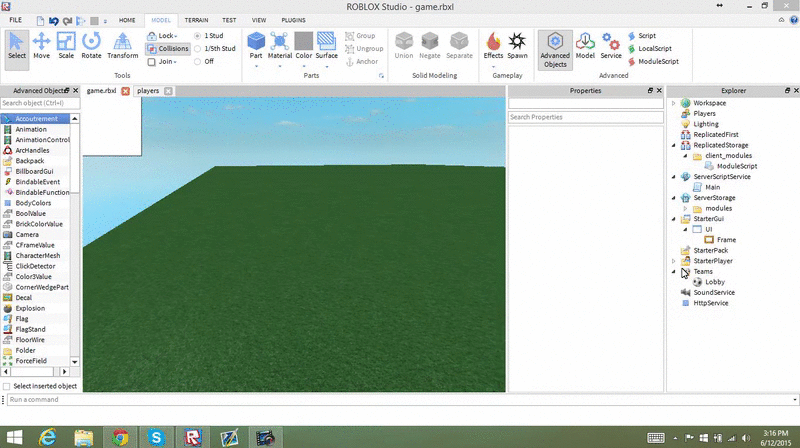Open the FILE menu

click(15, 20)
